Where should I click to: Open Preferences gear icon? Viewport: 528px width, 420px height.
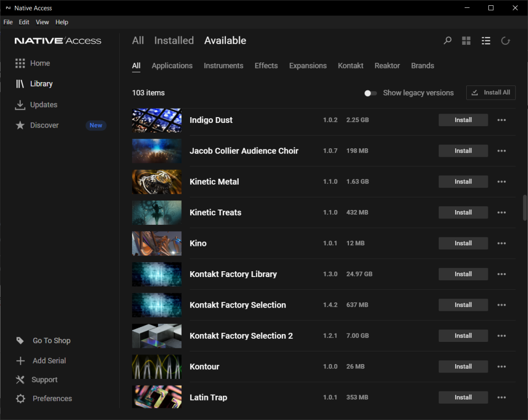20,399
